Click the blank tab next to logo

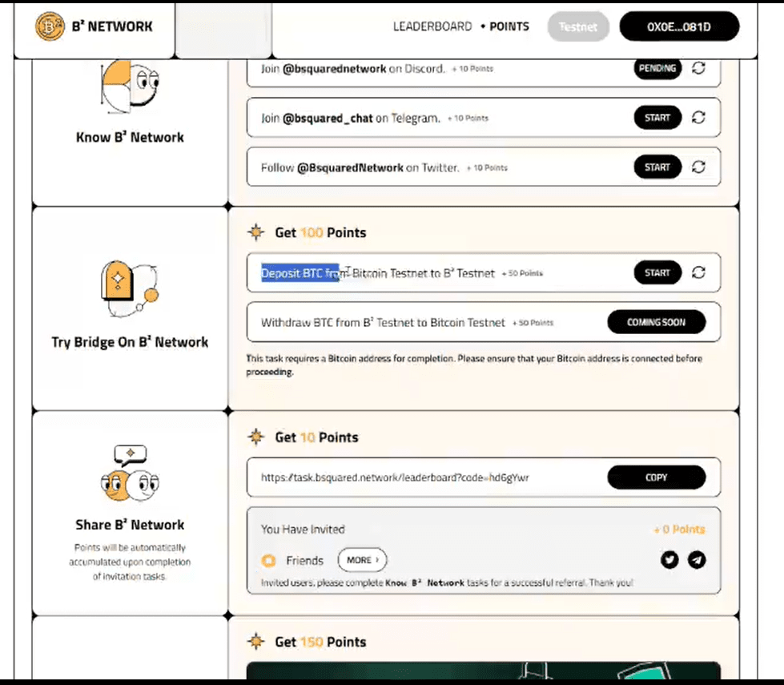(x=223, y=30)
